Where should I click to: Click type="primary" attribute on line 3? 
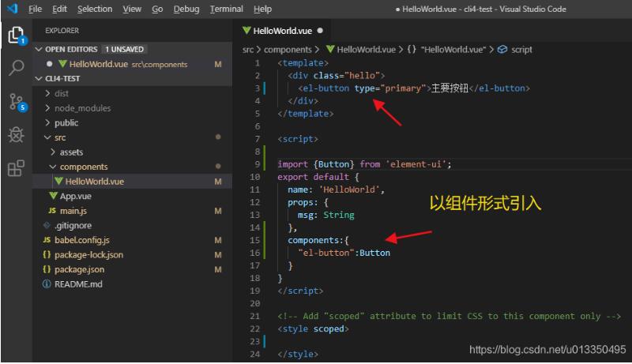[x=390, y=88]
